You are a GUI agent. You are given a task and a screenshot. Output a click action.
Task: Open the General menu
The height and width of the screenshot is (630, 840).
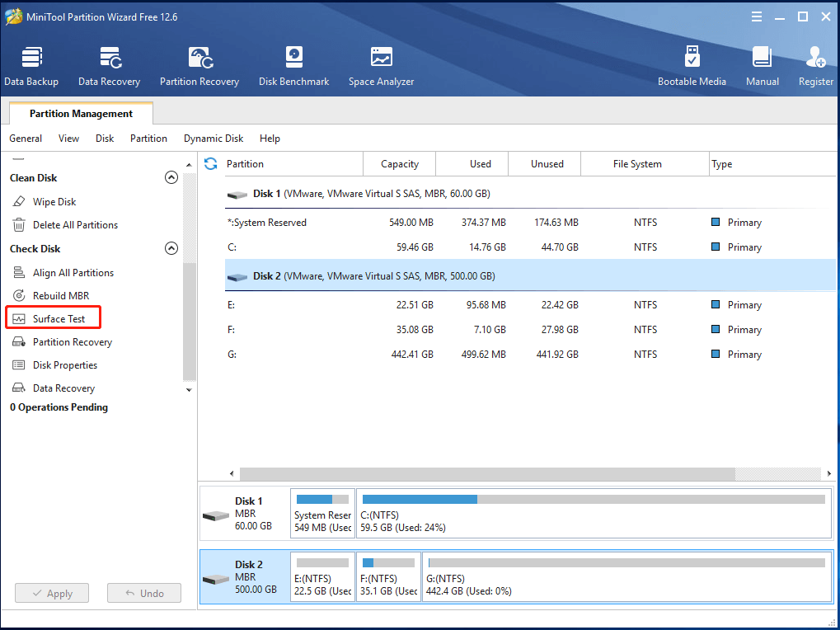tap(26, 139)
